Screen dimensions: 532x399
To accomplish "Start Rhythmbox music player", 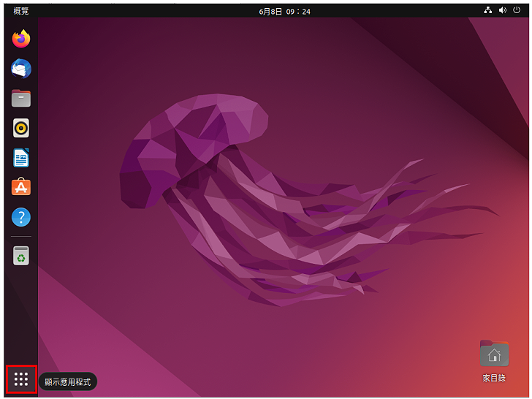I will (21, 128).
